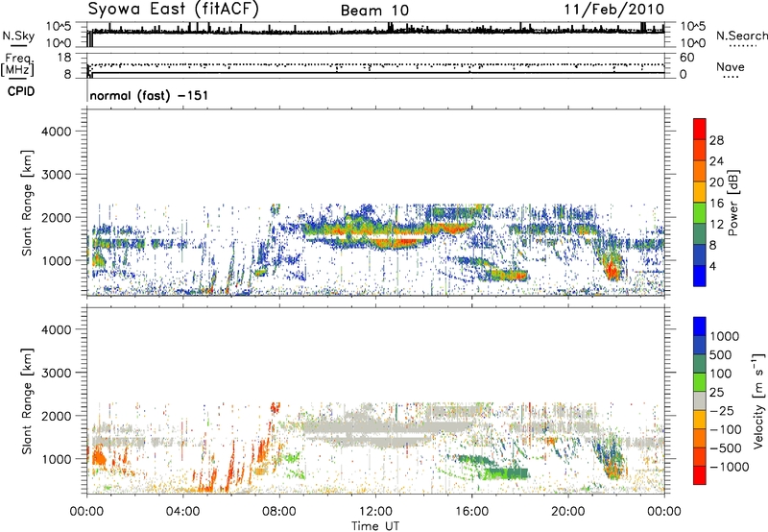
Task: Click the 'Nave' legend label
Action: click(x=731, y=67)
